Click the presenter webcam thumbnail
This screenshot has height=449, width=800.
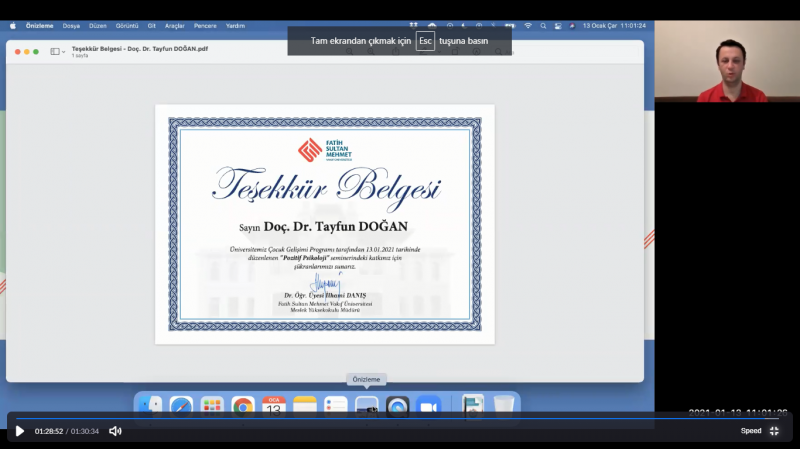[726, 61]
